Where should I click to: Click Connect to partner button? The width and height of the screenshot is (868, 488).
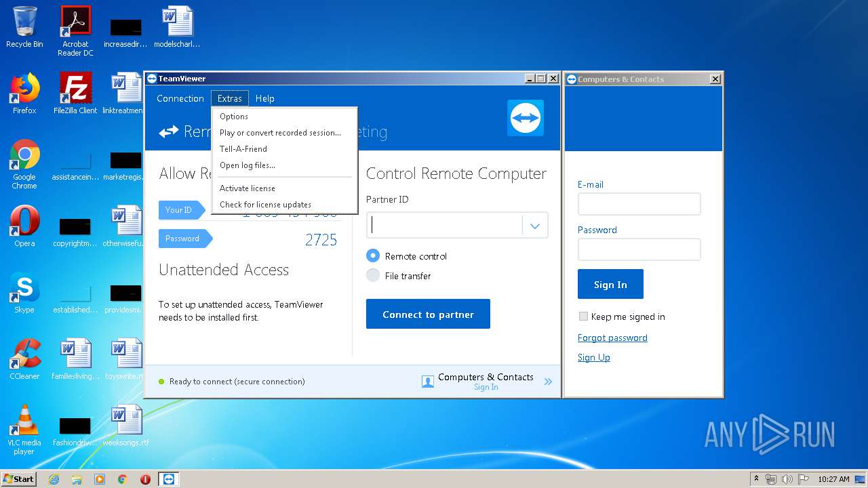428,314
